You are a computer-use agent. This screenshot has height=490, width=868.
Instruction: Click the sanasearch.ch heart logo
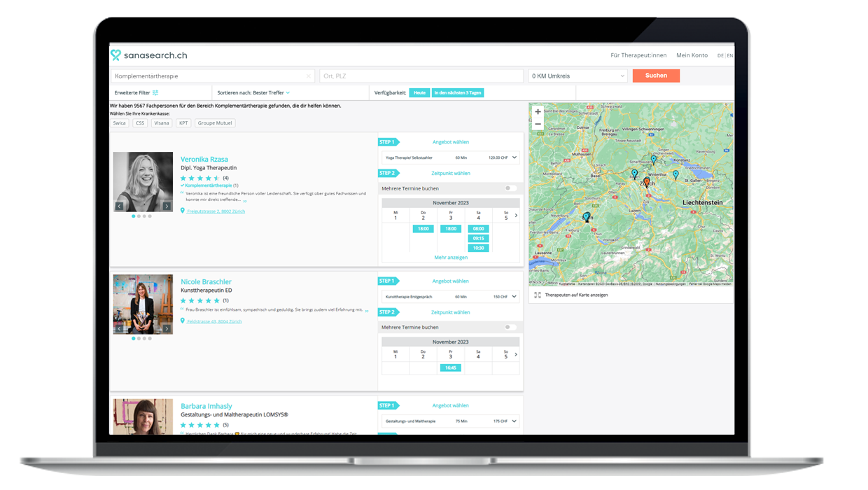[115, 55]
